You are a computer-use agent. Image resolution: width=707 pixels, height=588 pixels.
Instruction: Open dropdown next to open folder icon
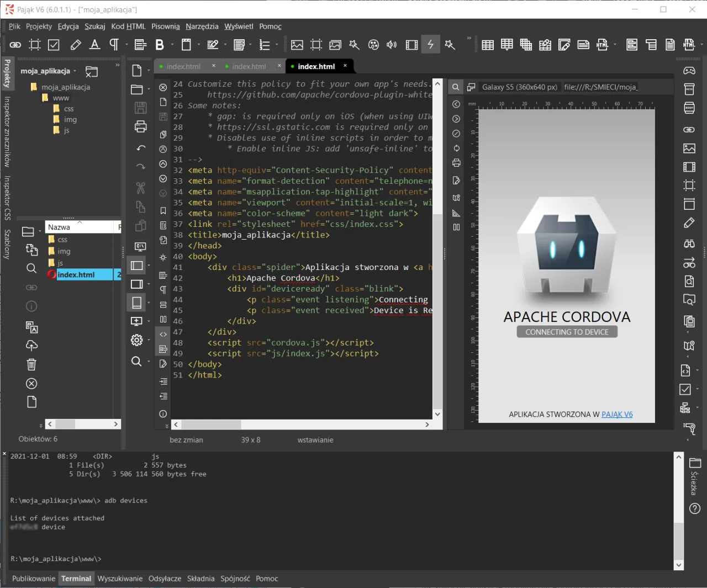tap(149, 89)
